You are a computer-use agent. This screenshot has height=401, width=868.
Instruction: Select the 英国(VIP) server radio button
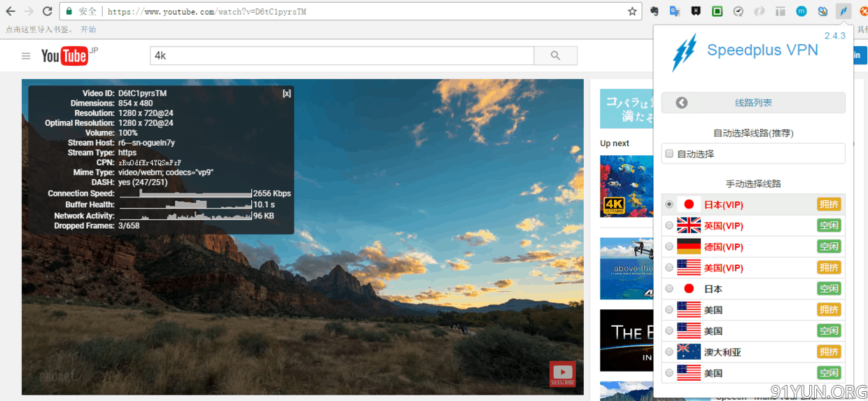pos(670,225)
